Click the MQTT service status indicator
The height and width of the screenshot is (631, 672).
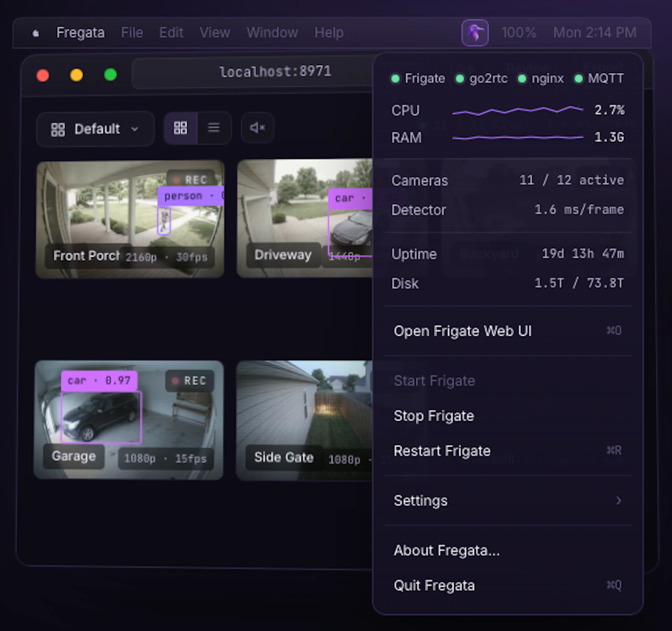click(x=599, y=79)
